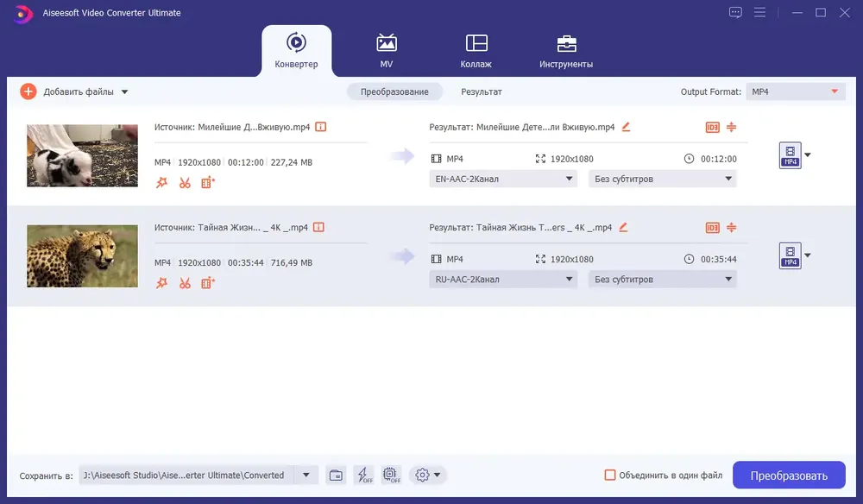Click duration 00:35:44 in result row
863x504 pixels.
tap(718, 259)
